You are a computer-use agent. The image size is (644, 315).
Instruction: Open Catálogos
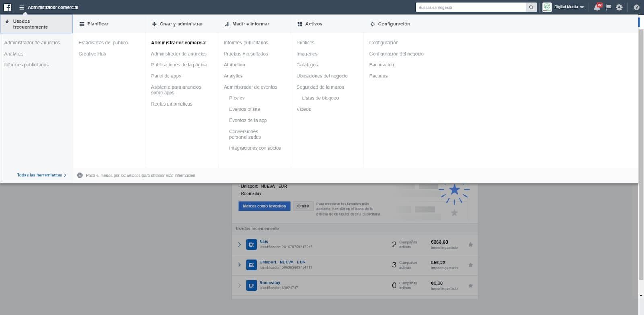click(x=307, y=65)
